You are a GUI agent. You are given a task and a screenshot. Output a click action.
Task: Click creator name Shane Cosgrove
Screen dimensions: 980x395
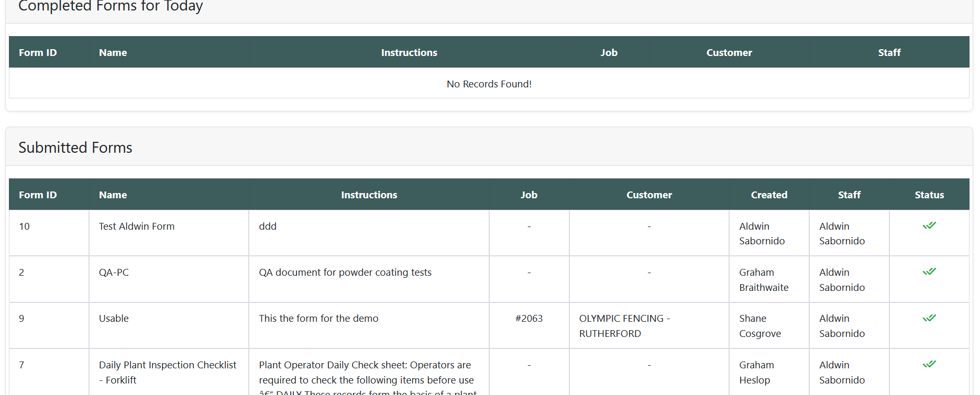pyautogui.click(x=759, y=326)
